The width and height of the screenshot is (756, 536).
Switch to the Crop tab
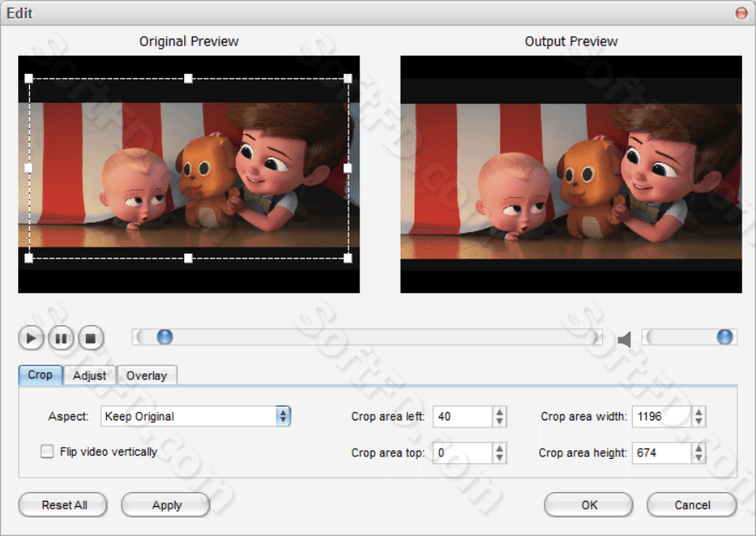pos(40,374)
